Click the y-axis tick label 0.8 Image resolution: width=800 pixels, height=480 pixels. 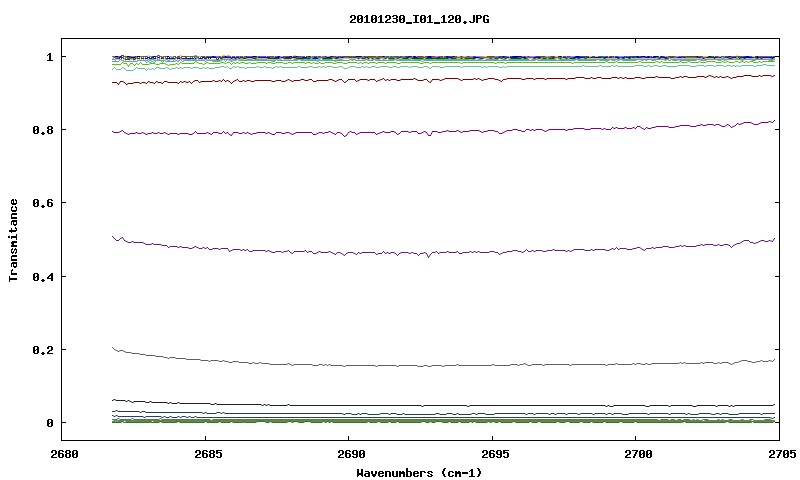[43, 130]
